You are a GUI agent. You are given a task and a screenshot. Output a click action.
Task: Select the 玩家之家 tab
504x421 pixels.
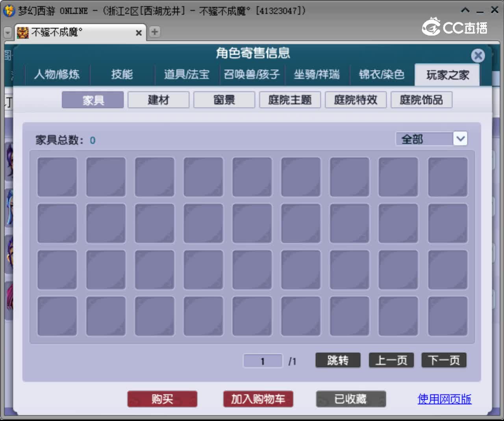tap(447, 75)
